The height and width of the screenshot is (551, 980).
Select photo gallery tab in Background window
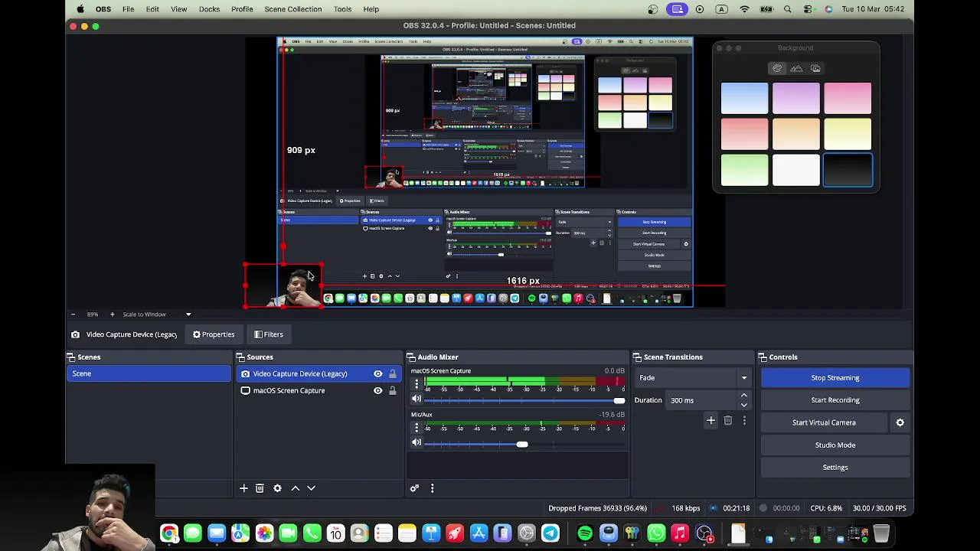815,69
